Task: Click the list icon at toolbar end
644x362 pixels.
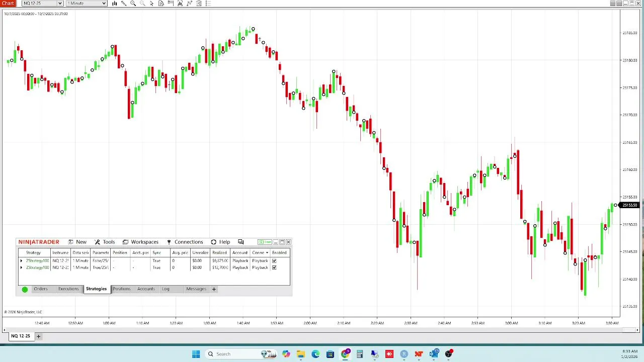Action: click(x=208, y=4)
